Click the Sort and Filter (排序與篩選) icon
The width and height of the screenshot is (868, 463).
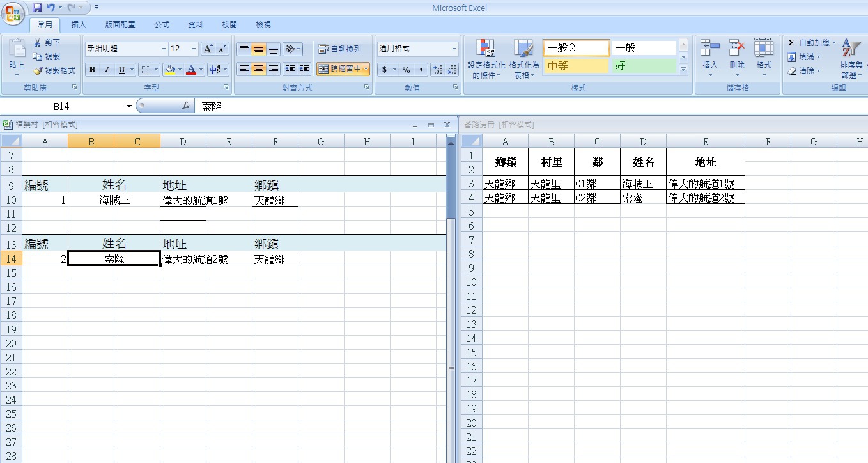(x=851, y=49)
